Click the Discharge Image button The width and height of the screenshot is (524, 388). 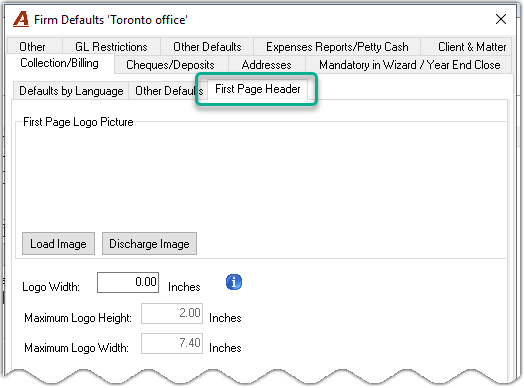coord(149,244)
